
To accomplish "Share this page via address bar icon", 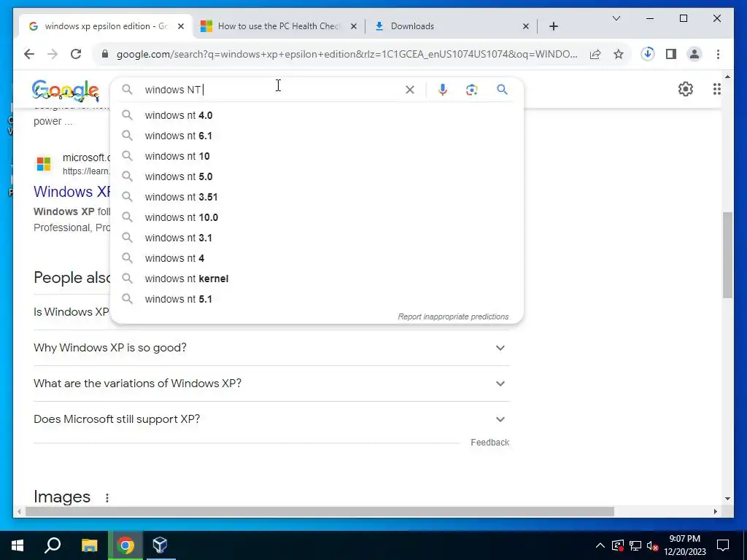I will click(x=595, y=54).
